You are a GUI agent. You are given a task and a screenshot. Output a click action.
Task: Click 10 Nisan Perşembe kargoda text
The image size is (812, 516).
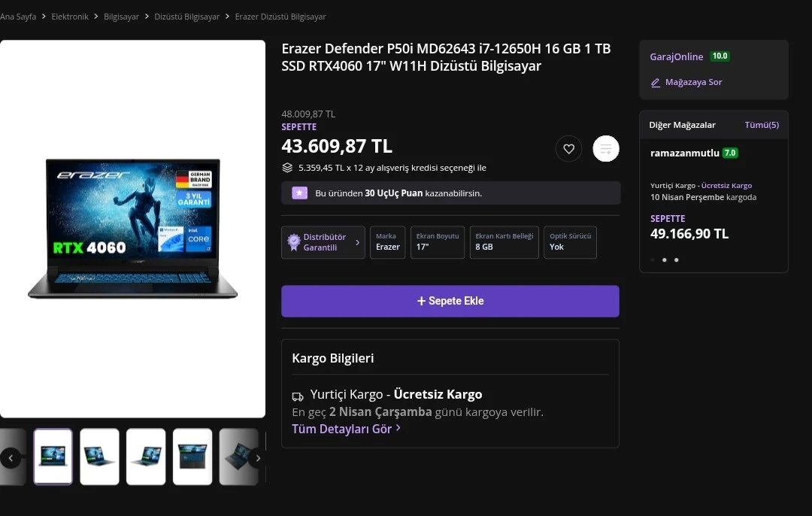click(x=703, y=197)
